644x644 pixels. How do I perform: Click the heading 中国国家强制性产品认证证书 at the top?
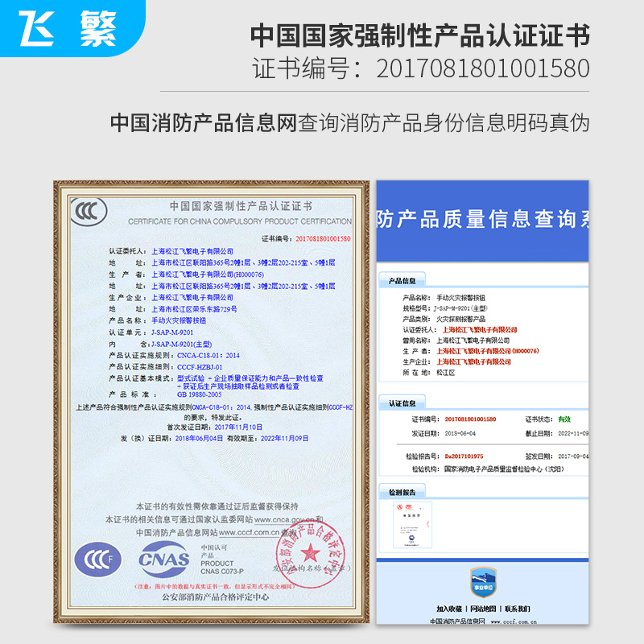tap(419, 35)
